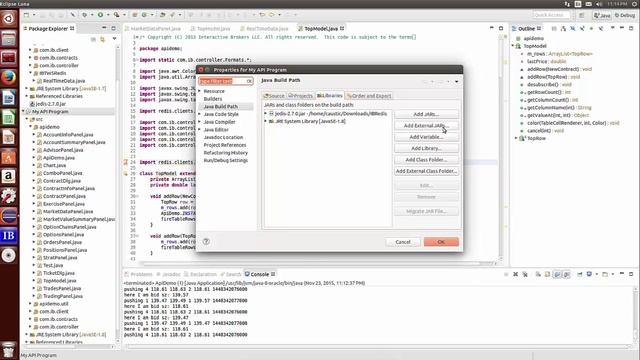Expand the Resource category in Properties tree
This screenshot has width=640, height=360.
[x=200, y=91]
